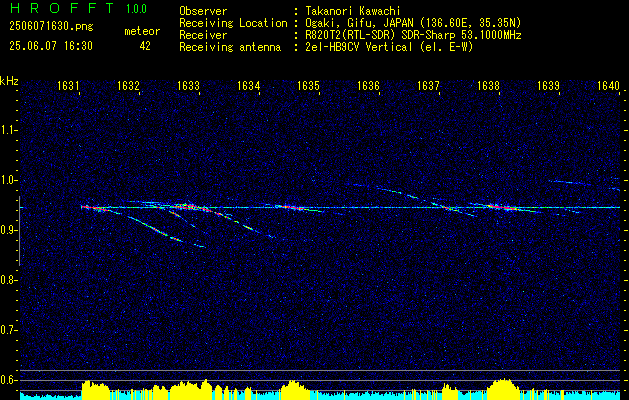Click the meteor echo starting at 1631

pyautogui.click(x=100, y=209)
